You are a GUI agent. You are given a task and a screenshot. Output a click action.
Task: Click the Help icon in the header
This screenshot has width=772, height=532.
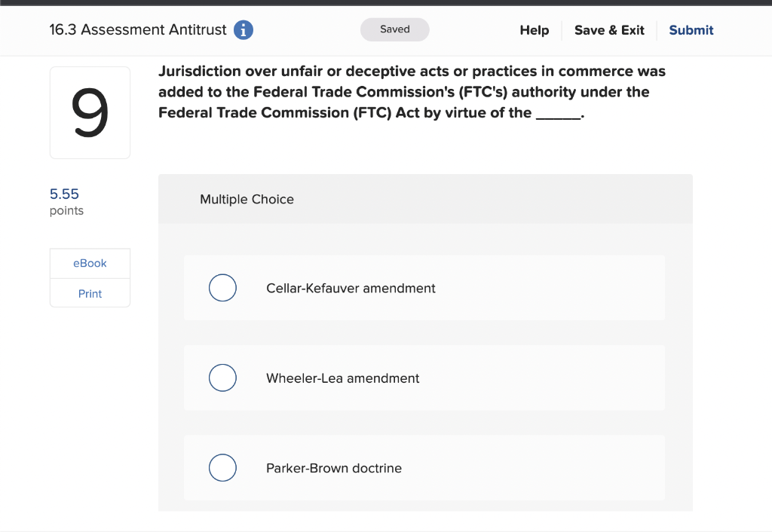point(534,30)
